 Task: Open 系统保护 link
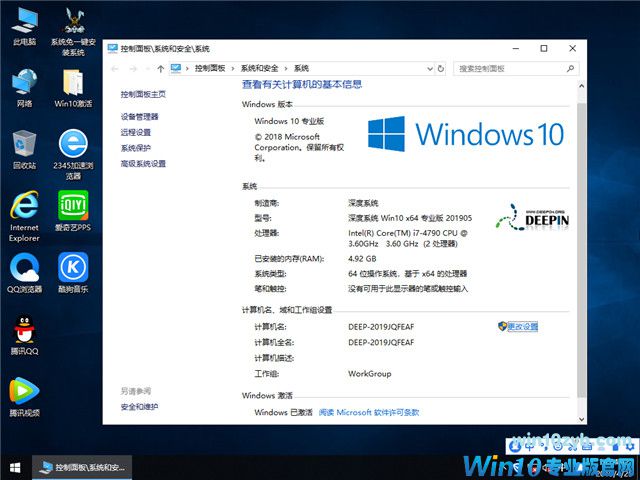tap(136, 148)
